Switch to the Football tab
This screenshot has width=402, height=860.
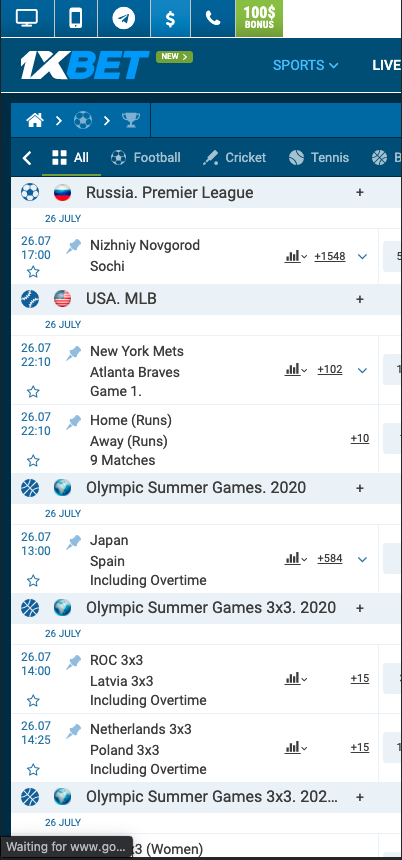[x=145, y=158]
